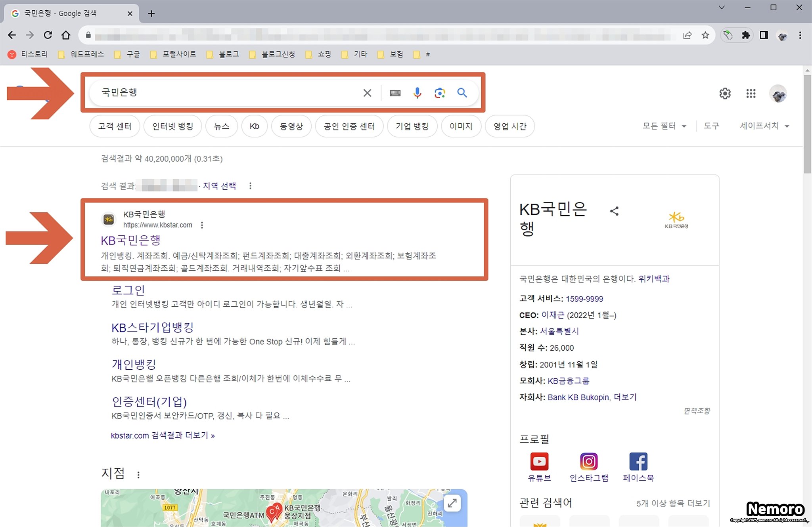Open more options next to kbstar.com URL

[202, 225]
